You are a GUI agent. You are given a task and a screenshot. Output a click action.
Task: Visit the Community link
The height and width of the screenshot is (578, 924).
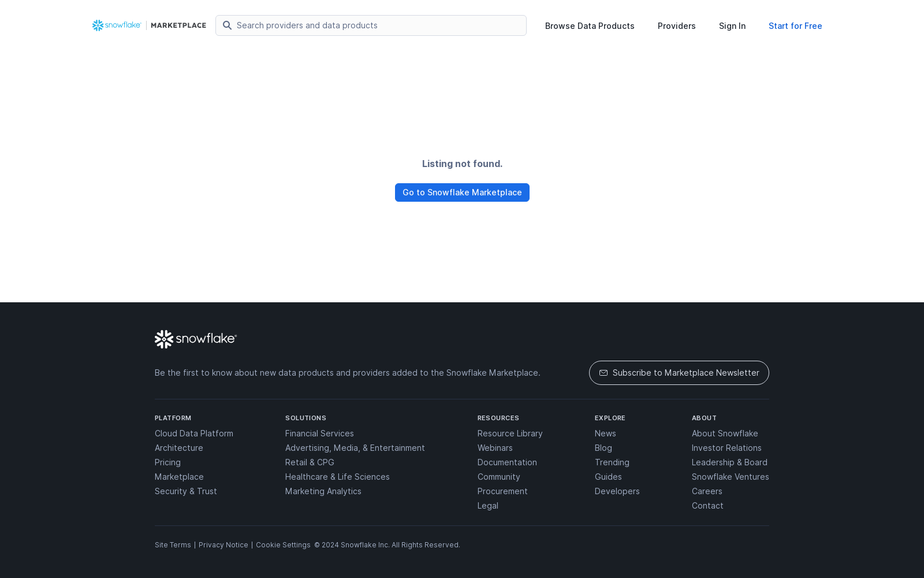499,477
